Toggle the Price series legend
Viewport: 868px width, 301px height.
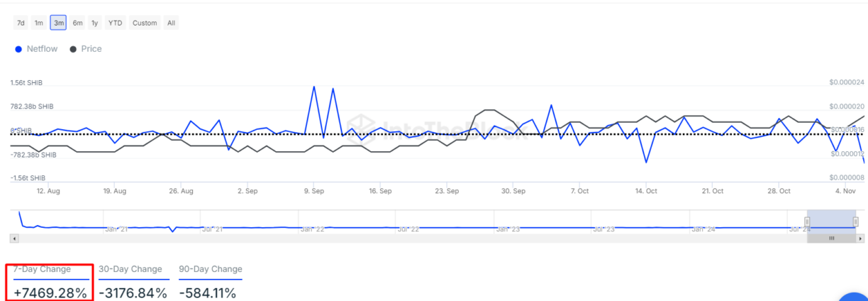click(91, 49)
